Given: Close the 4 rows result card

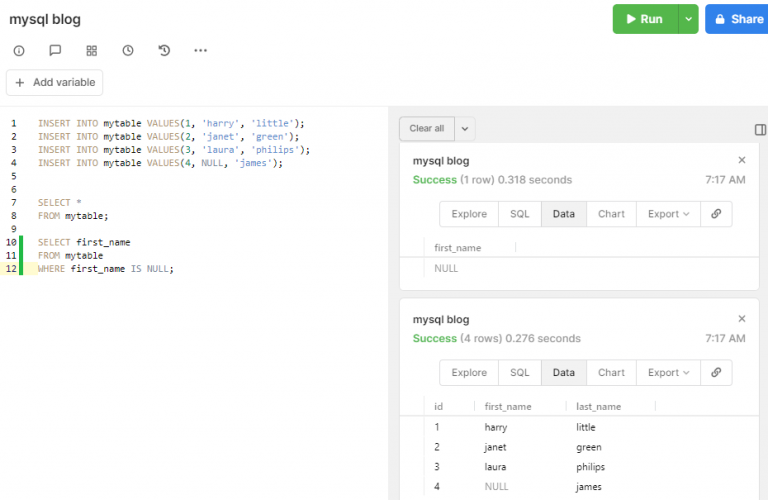Looking at the screenshot, I should point(742,319).
